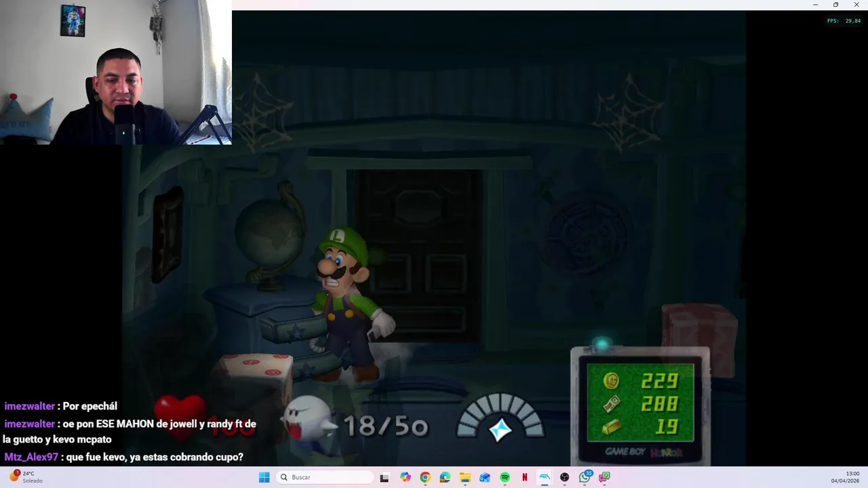This screenshot has height=488, width=868.
Task: Click the Poltergust element gauge
Action: point(500,418)
